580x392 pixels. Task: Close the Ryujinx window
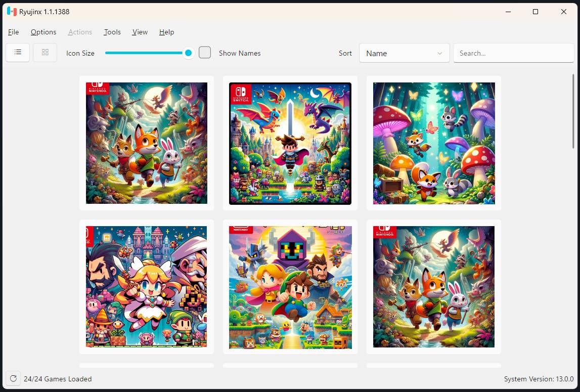click(564, 12)
